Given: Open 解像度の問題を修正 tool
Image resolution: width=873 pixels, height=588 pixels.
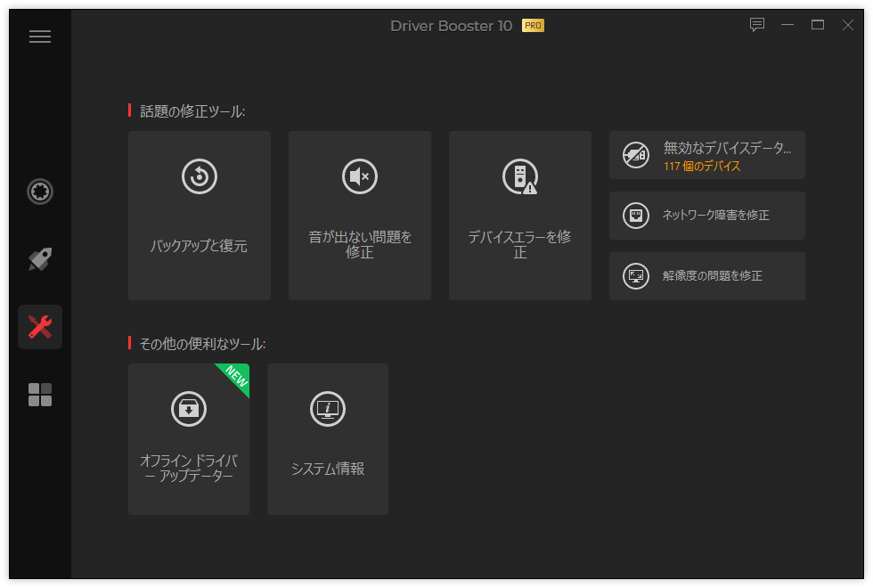Looking at the screenshot, I should coord(707,276).
